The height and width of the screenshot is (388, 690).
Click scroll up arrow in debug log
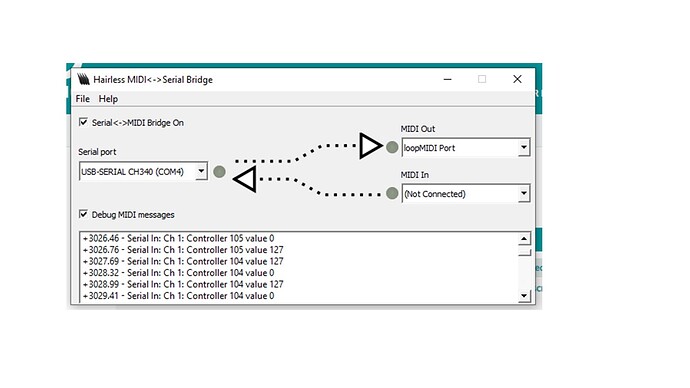524,239
